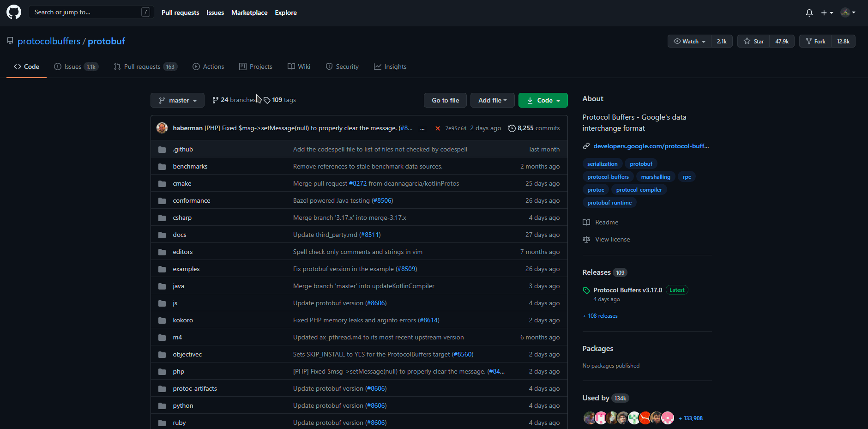
Task: Open the user avatar menu
Action: click(x=848, y=12)
